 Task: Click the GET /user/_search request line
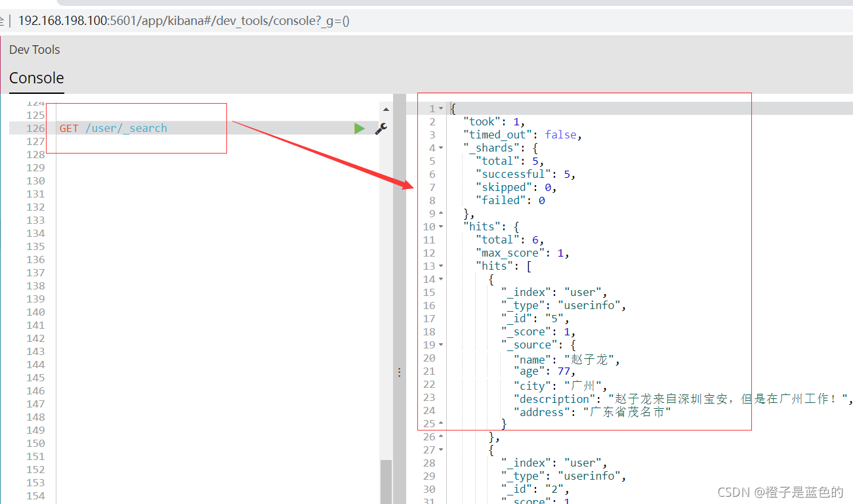[114, 129]
